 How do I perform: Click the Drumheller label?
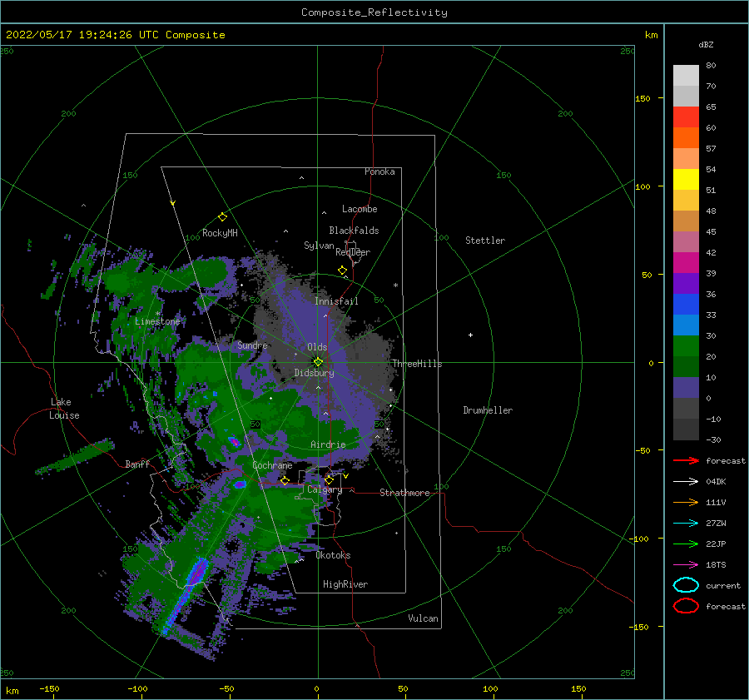point(488,410)
